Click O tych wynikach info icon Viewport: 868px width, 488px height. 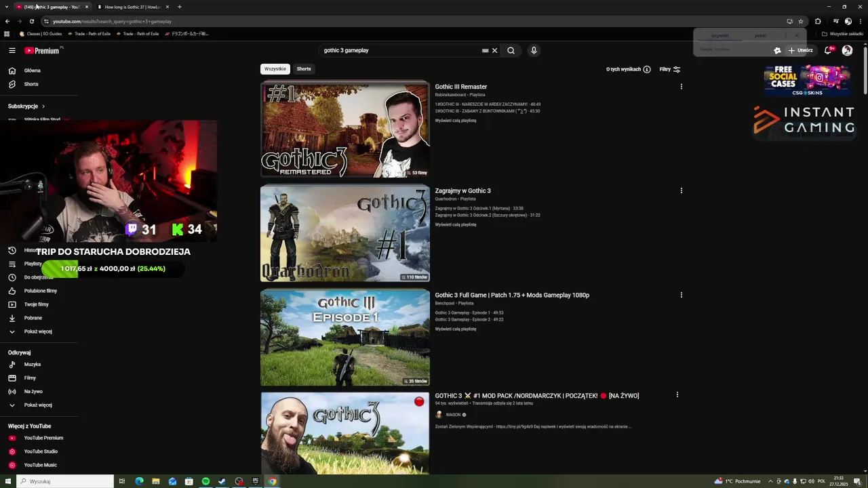pyautogui.click(x=647, y=69)
